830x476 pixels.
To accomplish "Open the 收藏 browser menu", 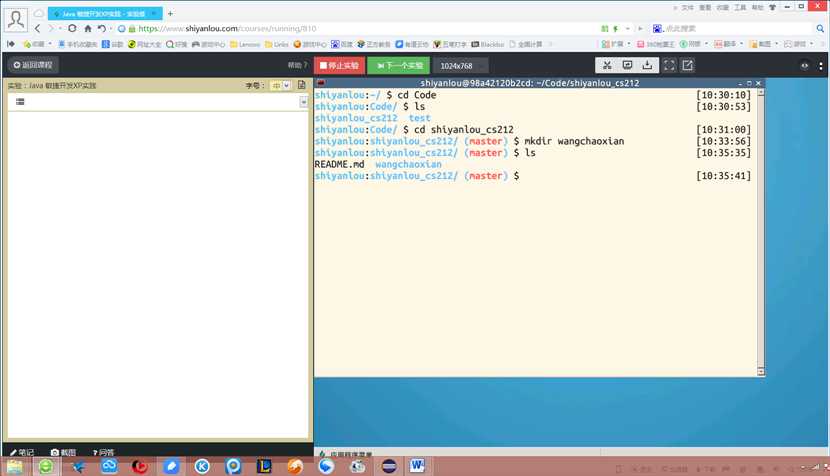I will point(723,7).
